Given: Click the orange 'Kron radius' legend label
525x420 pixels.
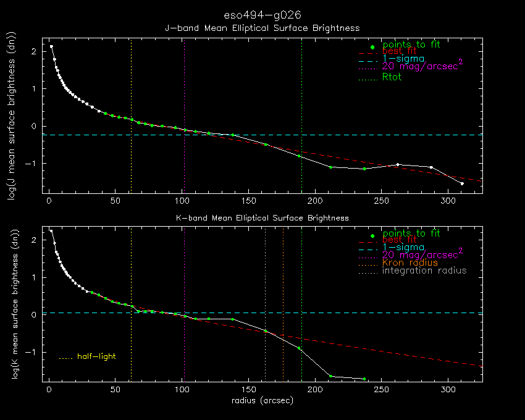Looking at the screenshot, I should click(x=410, y=263).
